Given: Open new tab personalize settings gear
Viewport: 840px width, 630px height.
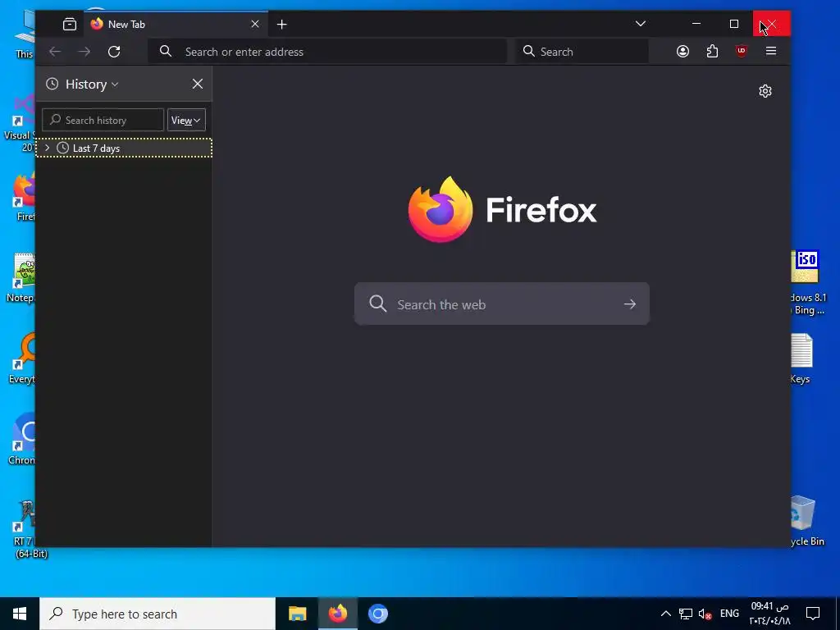Looking at the screenshot, I should (765, 91).
